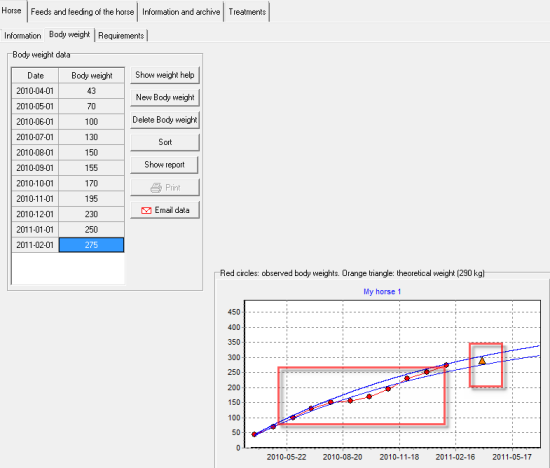Image resolution: width=550 pixels, height=468 pixels.
Task: Click the Show weight help button
Action: click(x=165, y=75)
